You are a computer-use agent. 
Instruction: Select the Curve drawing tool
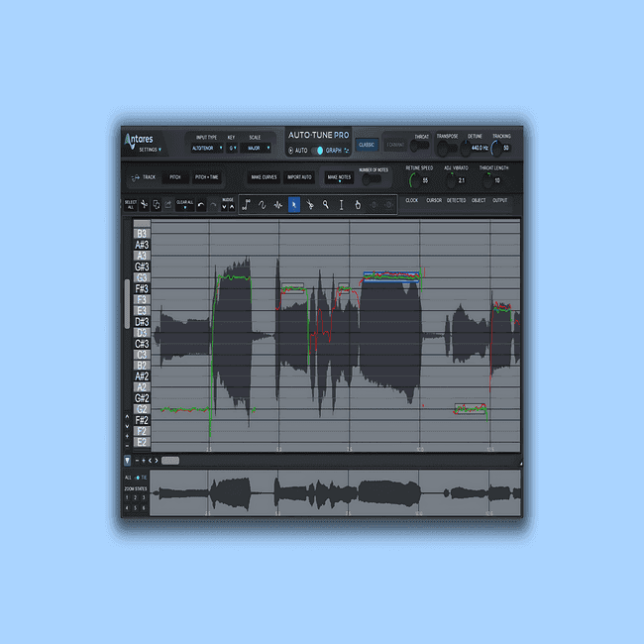tap(262, 204)
